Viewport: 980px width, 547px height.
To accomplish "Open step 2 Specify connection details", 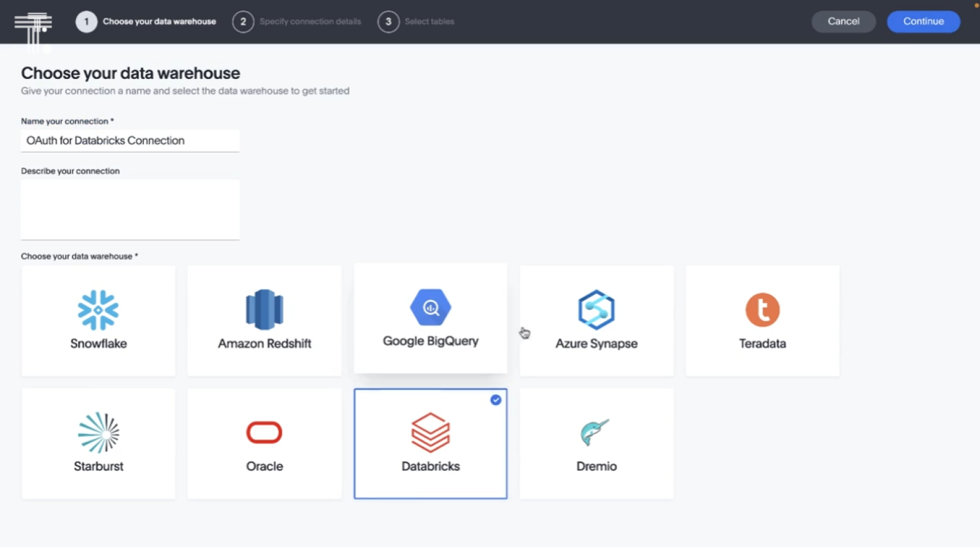I will [297, 22].
